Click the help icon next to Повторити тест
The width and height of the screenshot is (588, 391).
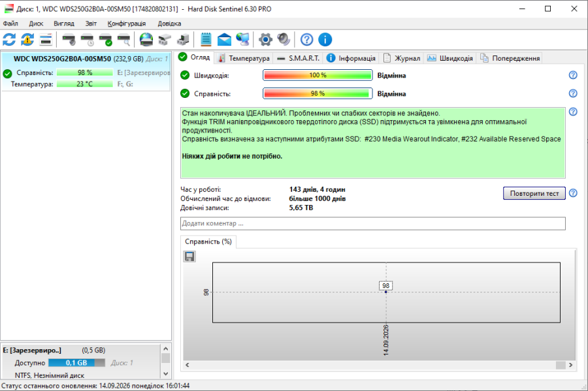(573, 193)
